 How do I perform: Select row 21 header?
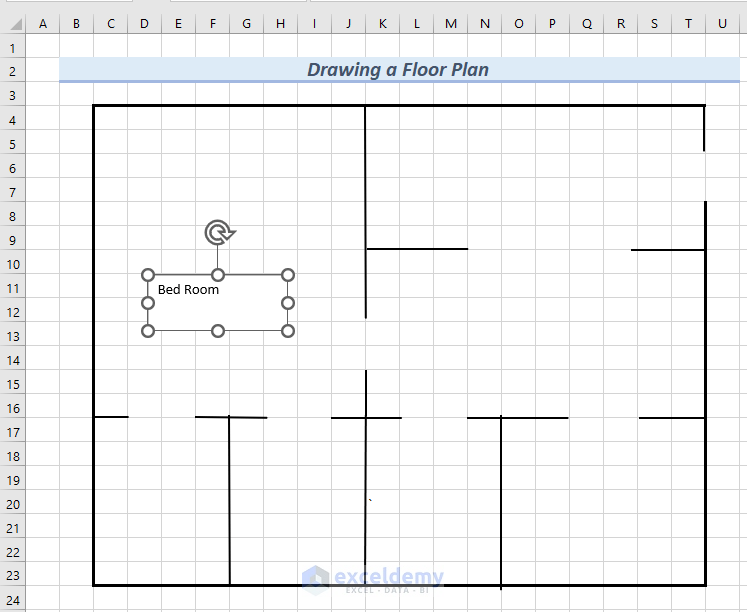[12, 528]
